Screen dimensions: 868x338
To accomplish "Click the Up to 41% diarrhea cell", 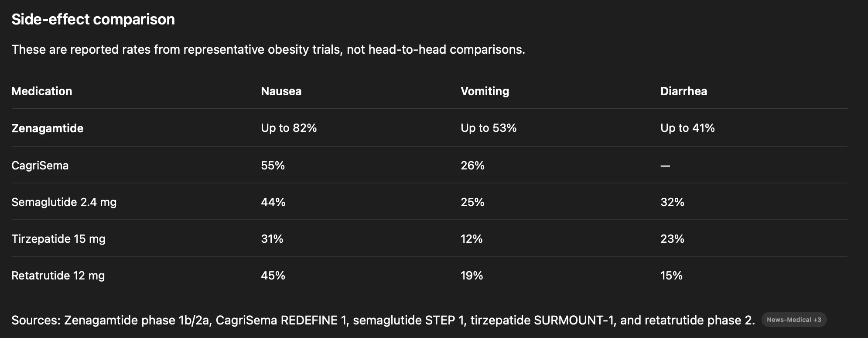I will point(687,128).
